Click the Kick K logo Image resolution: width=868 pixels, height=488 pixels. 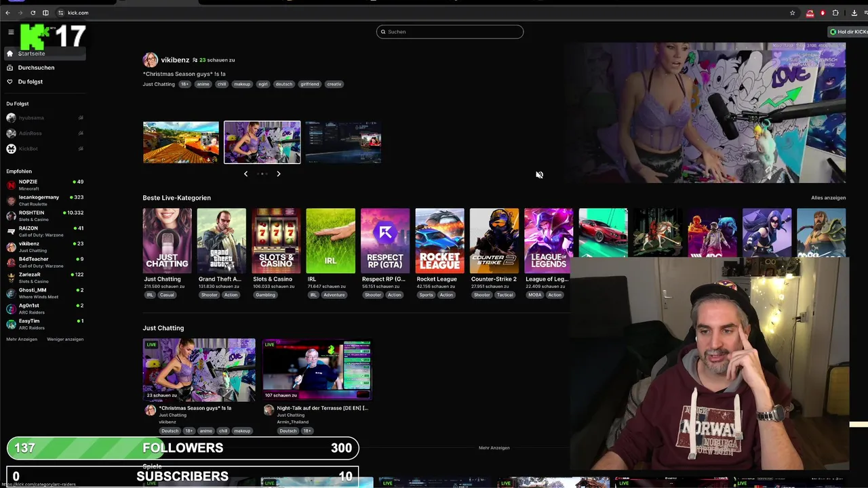point(33,37)
